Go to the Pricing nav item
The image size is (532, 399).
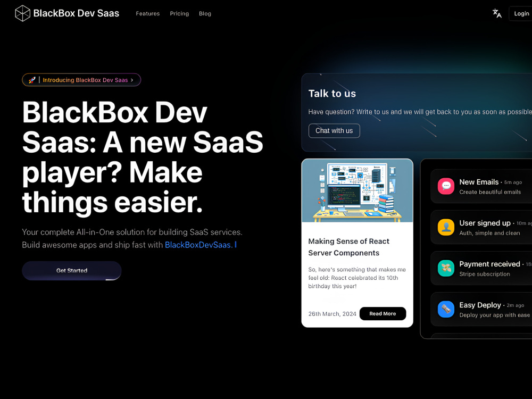179,14
